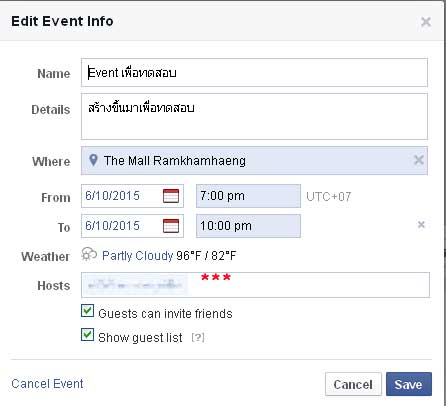Open the Show guest list help icon
Viewport: 446px width, 406px height.
198,338
